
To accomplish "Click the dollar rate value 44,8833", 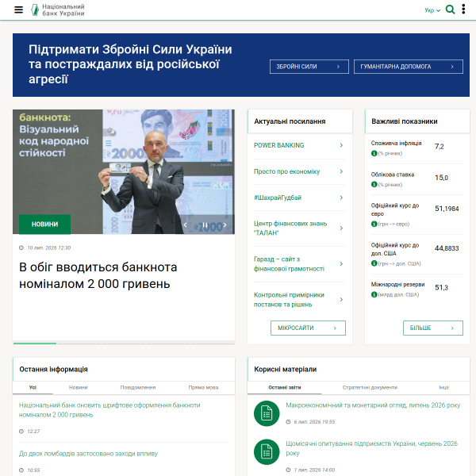I will click(x=447, y=248).
